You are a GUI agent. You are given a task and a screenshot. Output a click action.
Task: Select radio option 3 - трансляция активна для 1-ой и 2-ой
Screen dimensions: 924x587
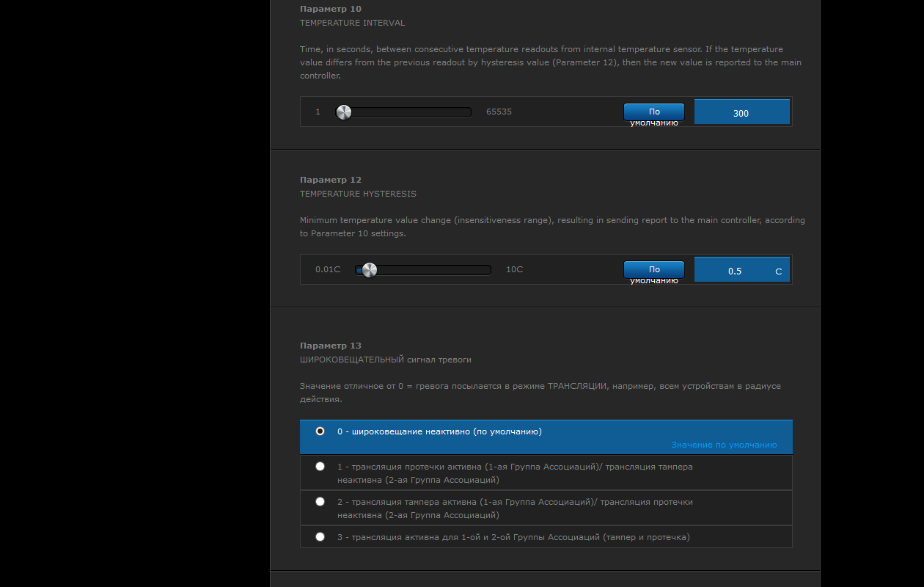[x=320, y=536]
